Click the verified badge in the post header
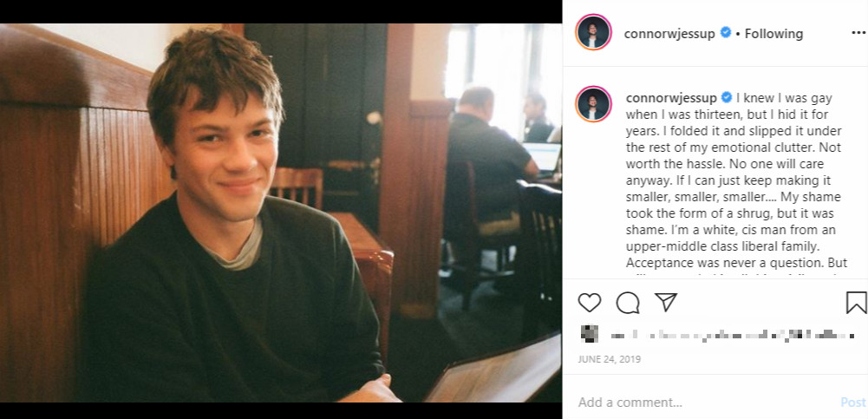The image size is (868, 419). (725, 33)
